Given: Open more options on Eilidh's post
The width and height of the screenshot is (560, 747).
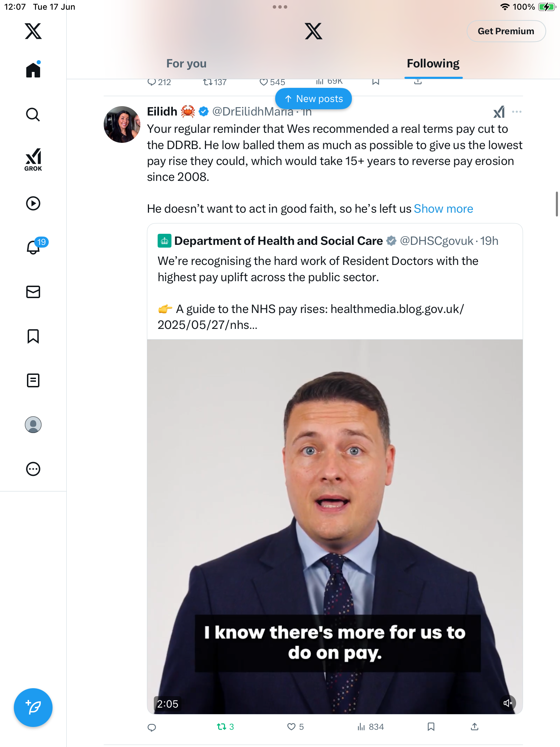Looking at the screenshot, I should [x=517, y=112].
